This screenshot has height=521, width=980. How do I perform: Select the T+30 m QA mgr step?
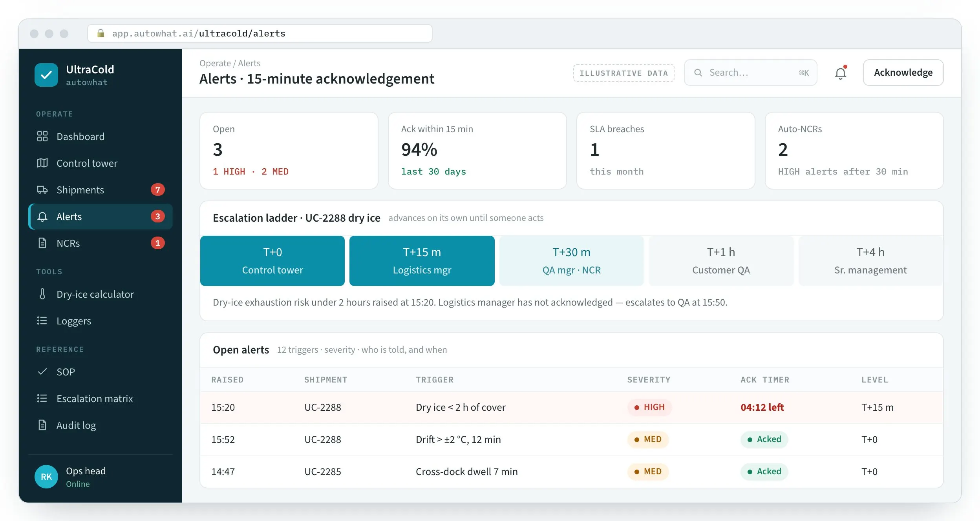point(571,261)
